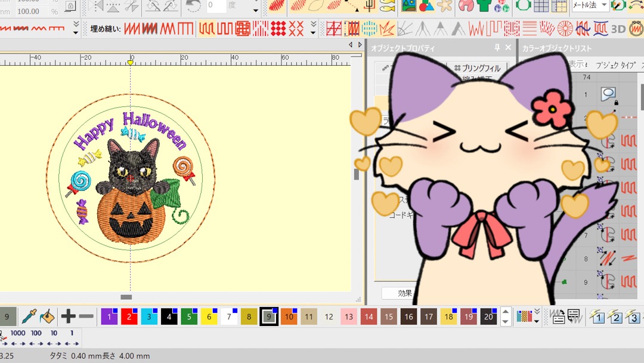Viewport: 644px width, 363px height.
Task: Open the thread color chart icon
Action: [x=524, y=316]
